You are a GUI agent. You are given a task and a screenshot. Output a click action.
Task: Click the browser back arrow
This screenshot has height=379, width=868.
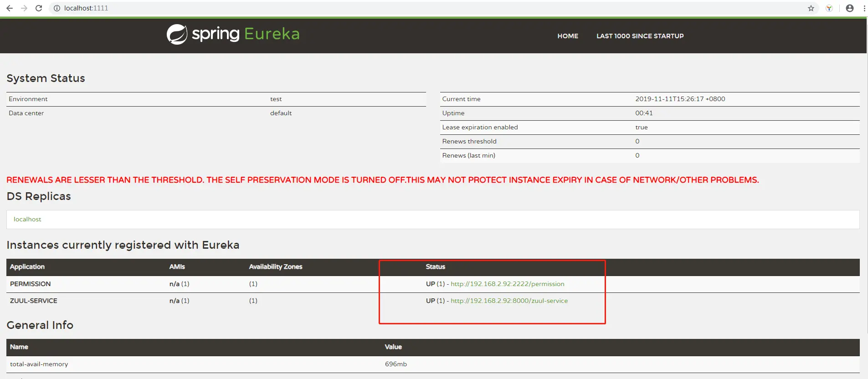(10, 8)
